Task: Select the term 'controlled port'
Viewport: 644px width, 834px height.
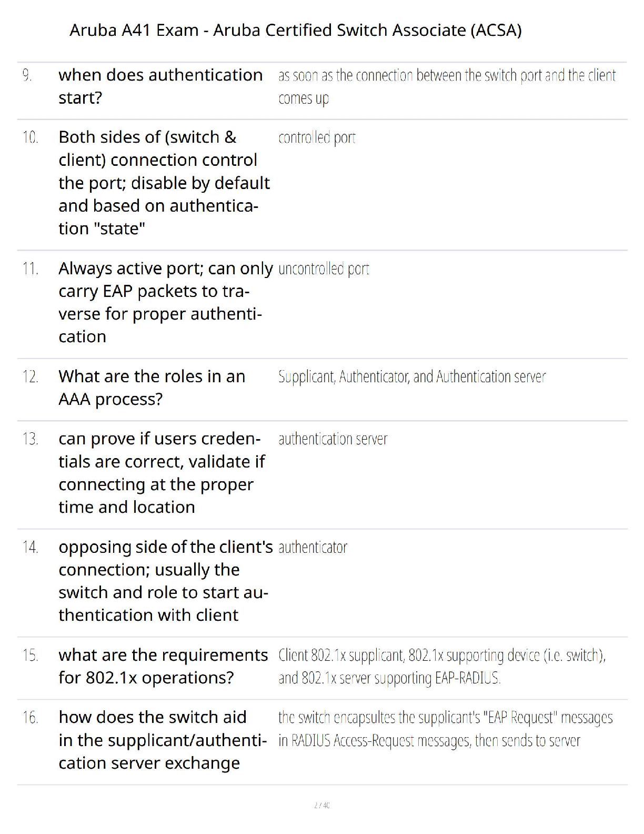Action: coord(317,138)
